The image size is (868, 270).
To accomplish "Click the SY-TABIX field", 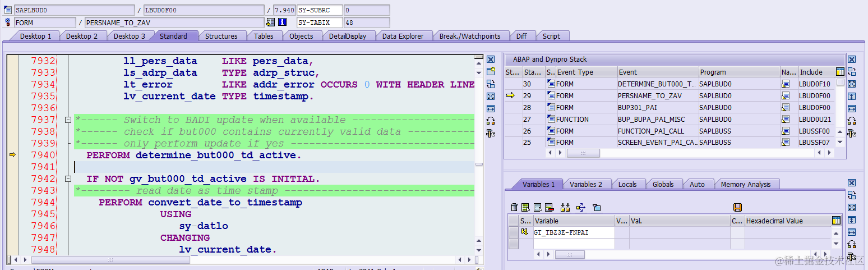I will pos(320,22).
